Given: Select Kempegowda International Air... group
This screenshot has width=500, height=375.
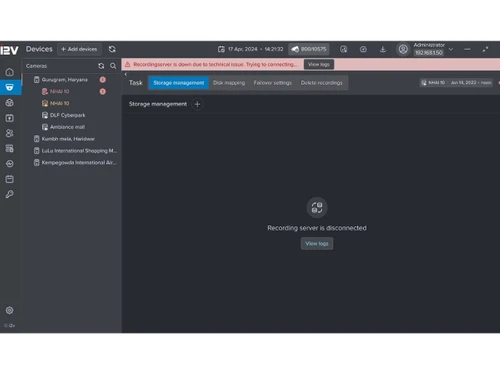Looking at the screenshot, I should [x=75, y=163].
